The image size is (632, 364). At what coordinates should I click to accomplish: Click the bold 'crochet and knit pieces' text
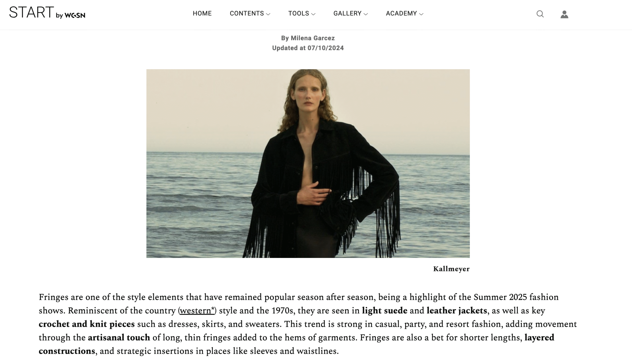tap(87, 324)
